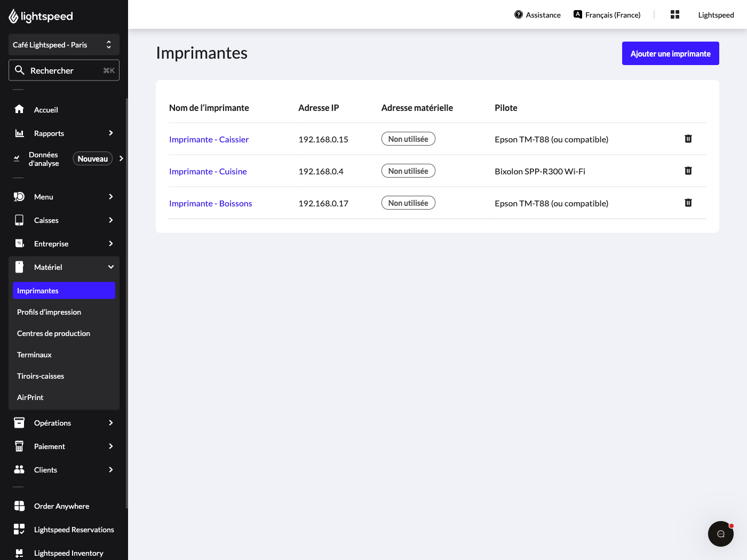The height and width of the screenshot is (560, 747).
Task: Delete the Imprimante - Cuisine printer
Action: pyautogui.click(x=688, y=171)
